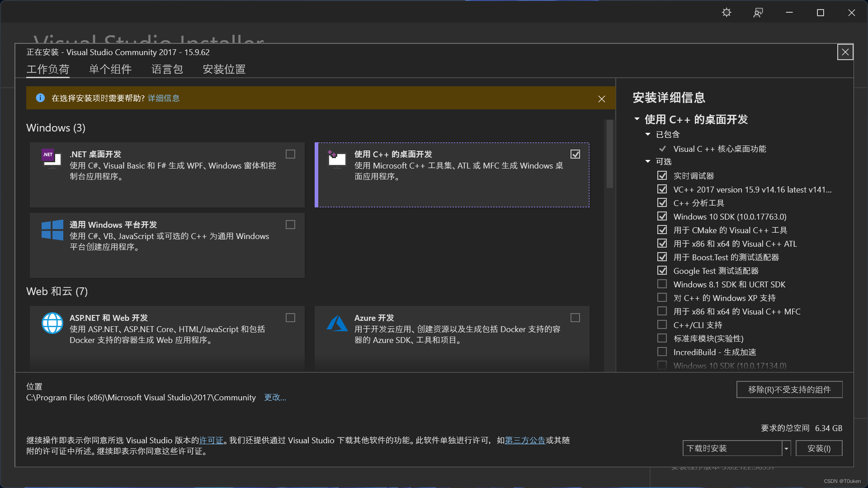Check IncrediBuild - 生成加速 option
The height and width of the screenshot is (488, 868).
pyautogui.click(x=662, y=352)
